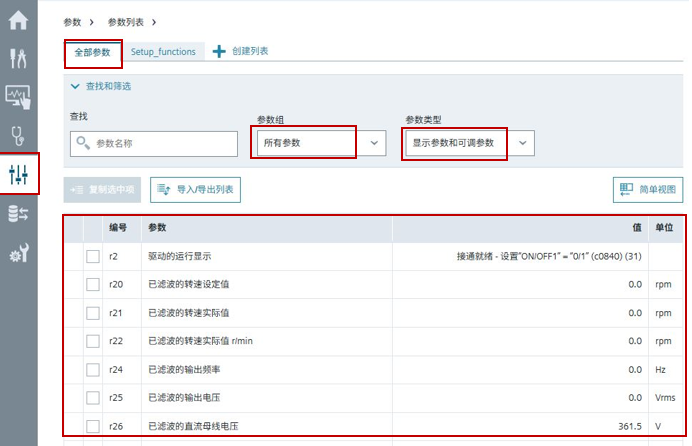
Task: Click the 参数 breadcrumb link
Action: [72, 21]
